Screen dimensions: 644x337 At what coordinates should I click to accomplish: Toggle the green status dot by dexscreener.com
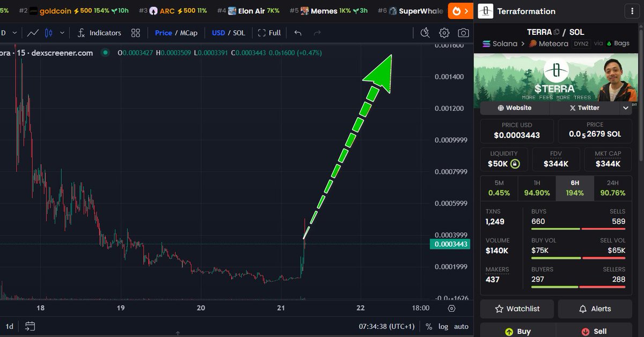point(105,53)
